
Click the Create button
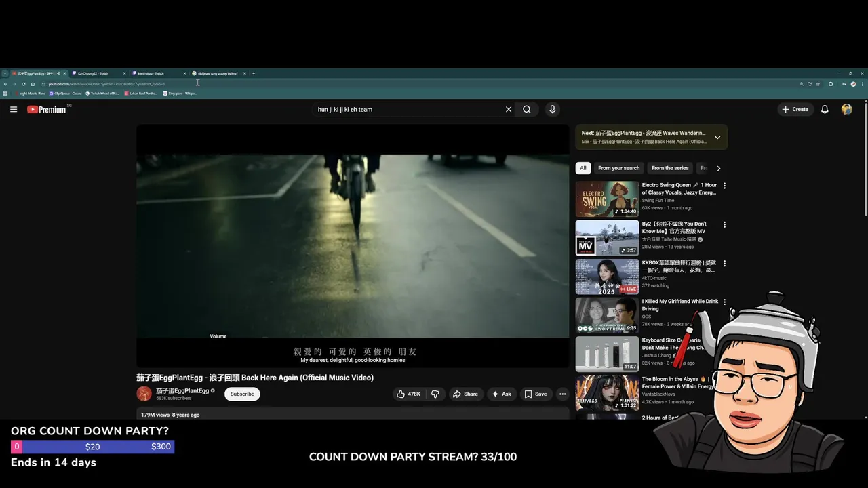click(x=795, y=109)
